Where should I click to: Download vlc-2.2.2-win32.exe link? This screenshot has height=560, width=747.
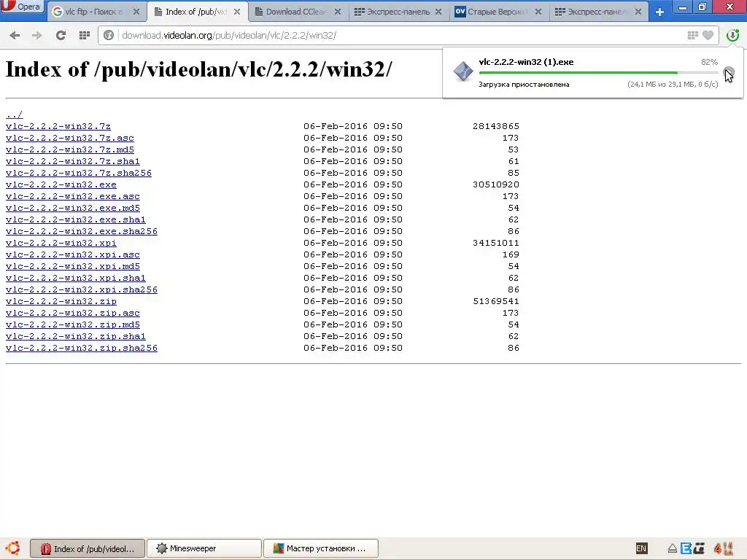click(x=61, y=184)
